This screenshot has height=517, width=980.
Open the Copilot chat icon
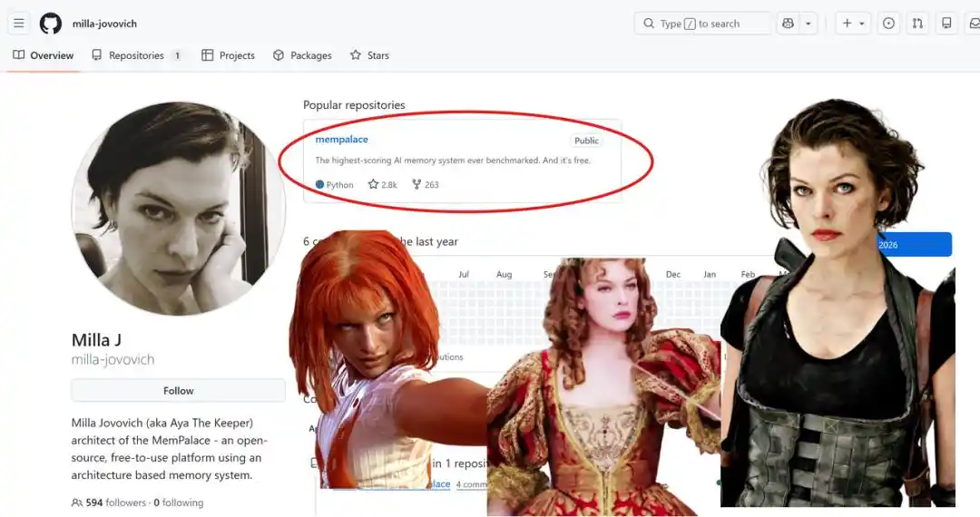pyautogui.click(x=788, y=24)
